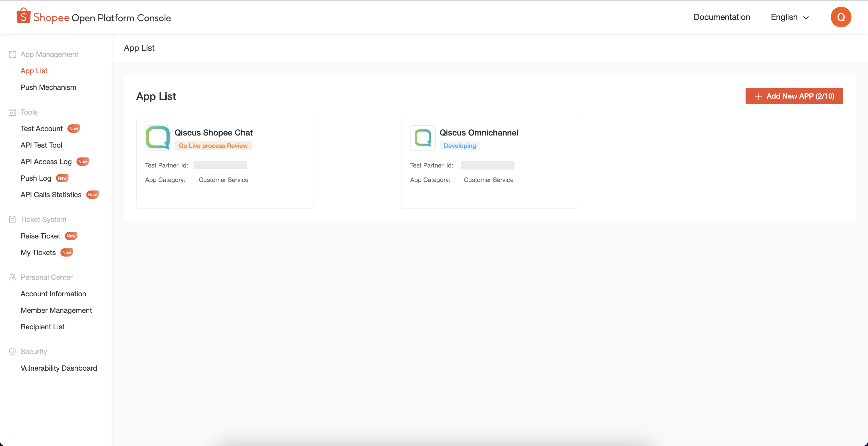Click Customer Service category on Qiscus Omnichannel

(x=489, y=180)
